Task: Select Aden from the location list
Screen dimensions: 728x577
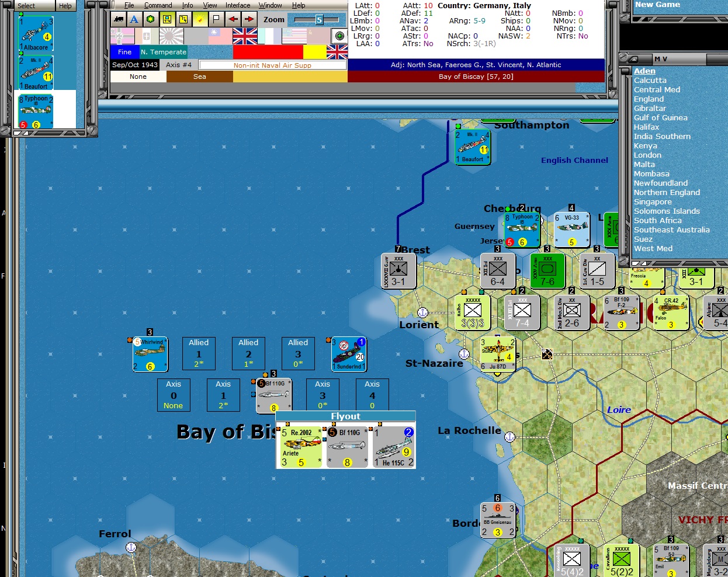Action: (x=645, y=71)
